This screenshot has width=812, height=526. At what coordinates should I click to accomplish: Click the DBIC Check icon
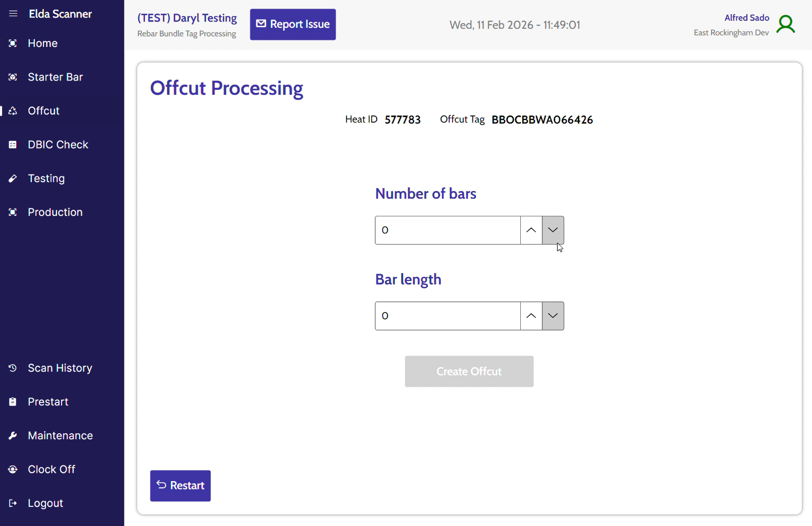coord(13,145)
